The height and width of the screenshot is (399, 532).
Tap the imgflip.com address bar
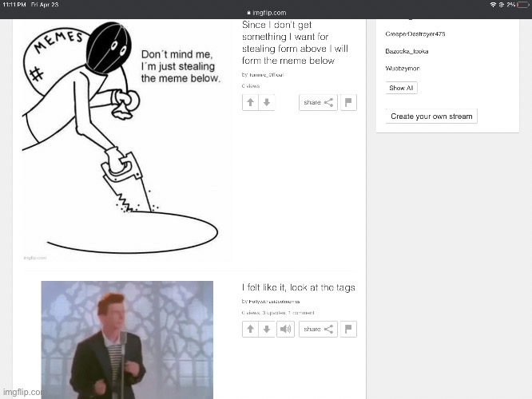tap(267, 13)
